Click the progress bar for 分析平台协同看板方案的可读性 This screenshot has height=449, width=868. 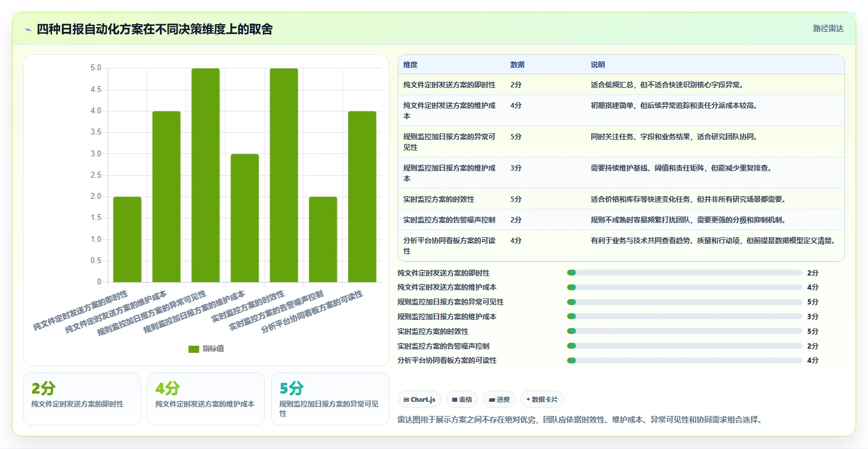click(x=684, y=360)
